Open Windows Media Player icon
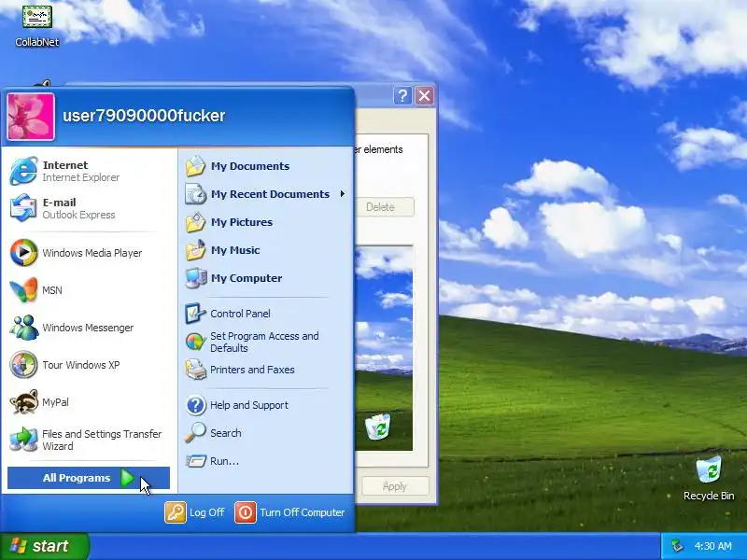Viewport: 747px width, 560px height. pos(23,253)
